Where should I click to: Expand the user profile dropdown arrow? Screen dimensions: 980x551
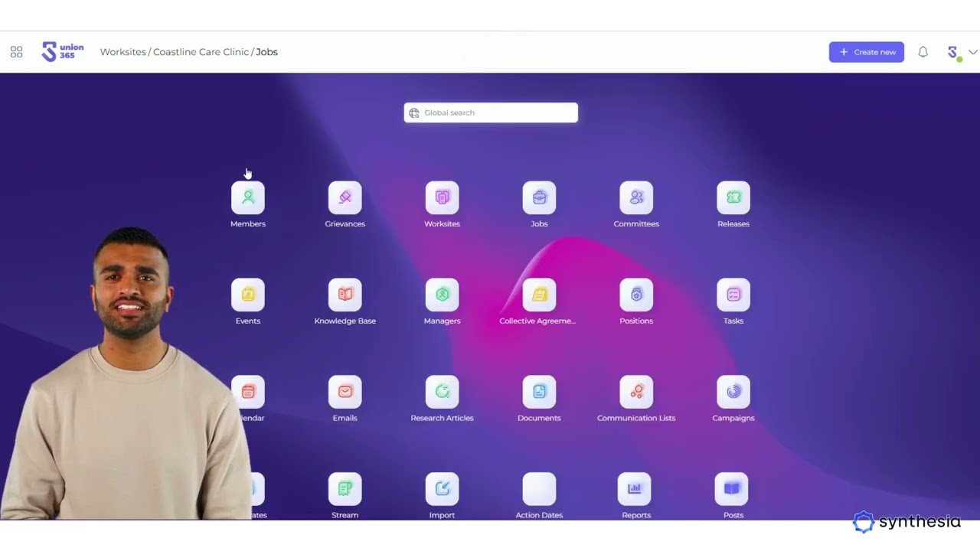pos(972,52)
